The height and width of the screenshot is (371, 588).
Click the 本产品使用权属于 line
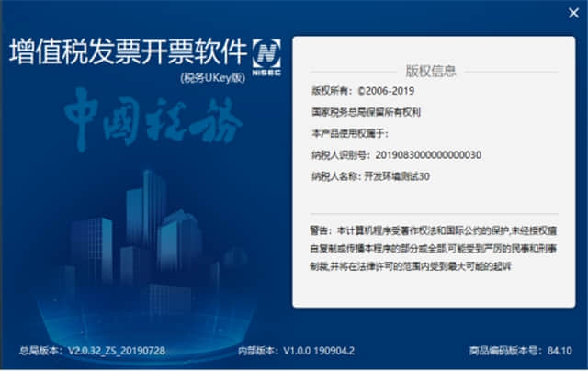[350, 133]
